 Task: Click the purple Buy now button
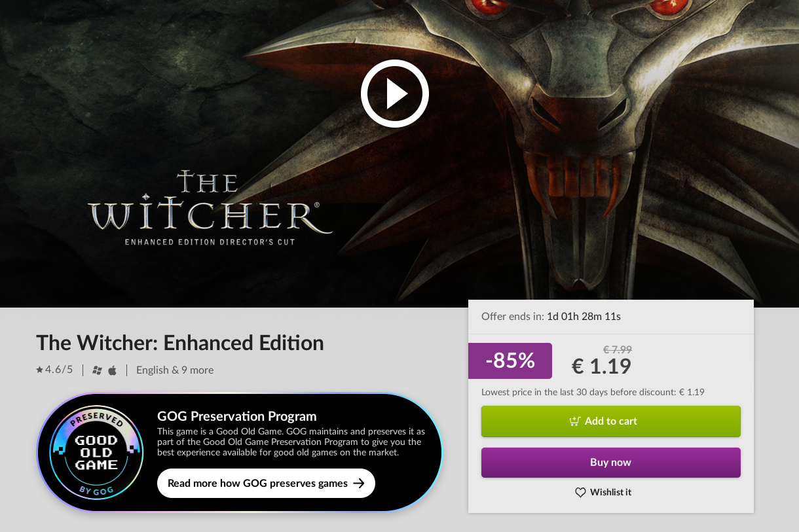[611, 463]
